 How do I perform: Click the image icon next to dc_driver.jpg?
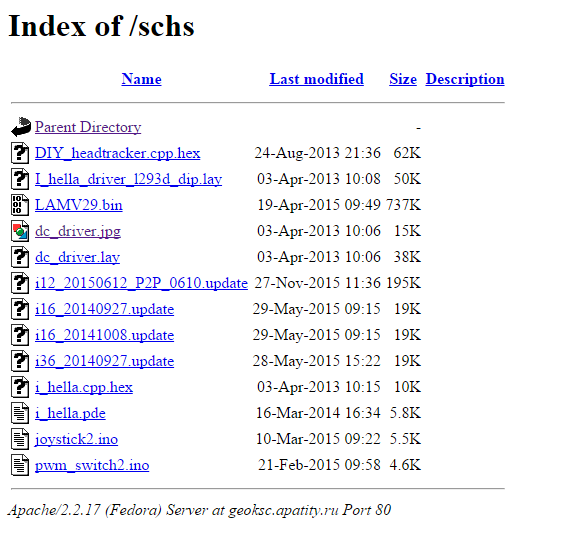coord(20,231)
